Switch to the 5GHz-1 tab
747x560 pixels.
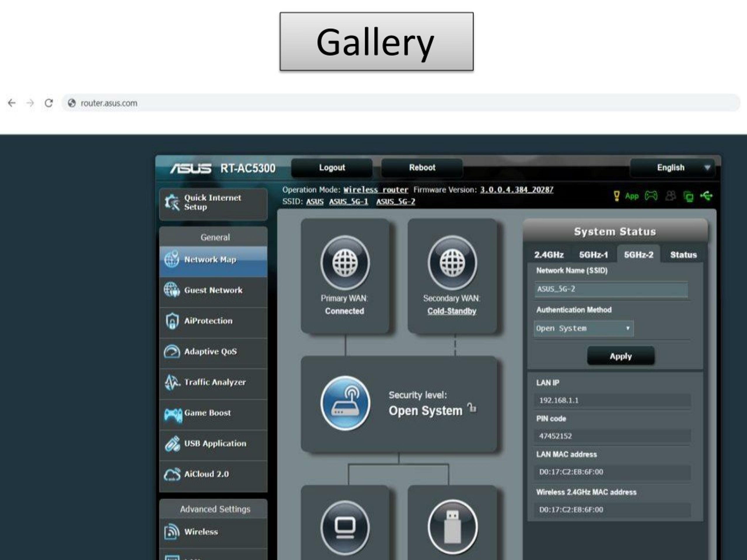click(x=594, y=255)
